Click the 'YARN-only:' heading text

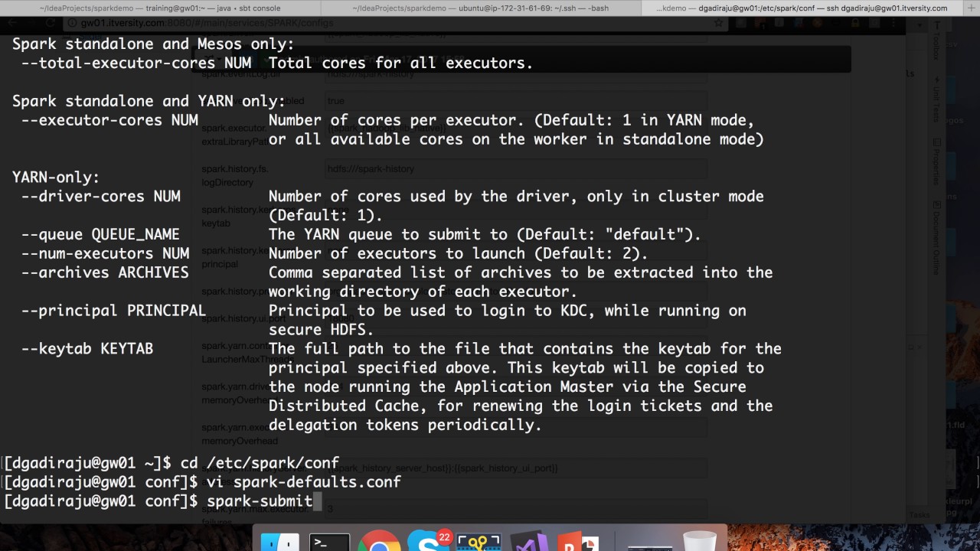click(x=56, y=178)
